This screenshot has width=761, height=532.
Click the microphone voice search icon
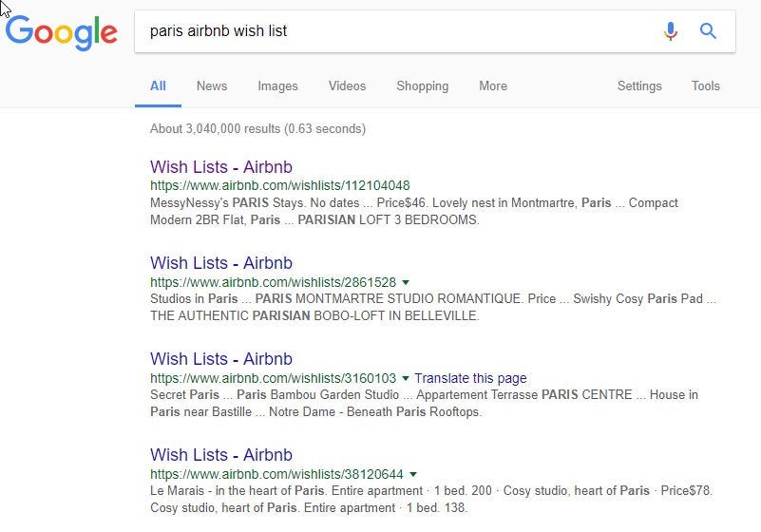[670, 31]
